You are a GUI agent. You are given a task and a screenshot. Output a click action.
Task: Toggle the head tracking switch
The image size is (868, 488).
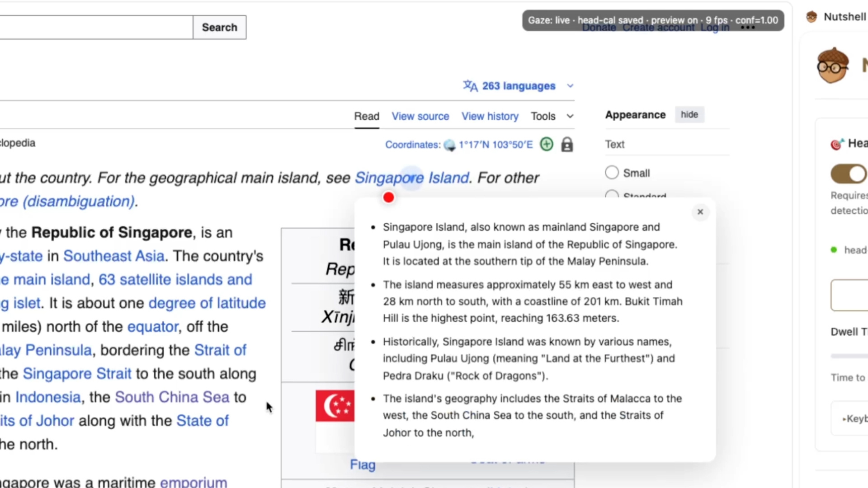pyautogui.click(x=849, y=174)
